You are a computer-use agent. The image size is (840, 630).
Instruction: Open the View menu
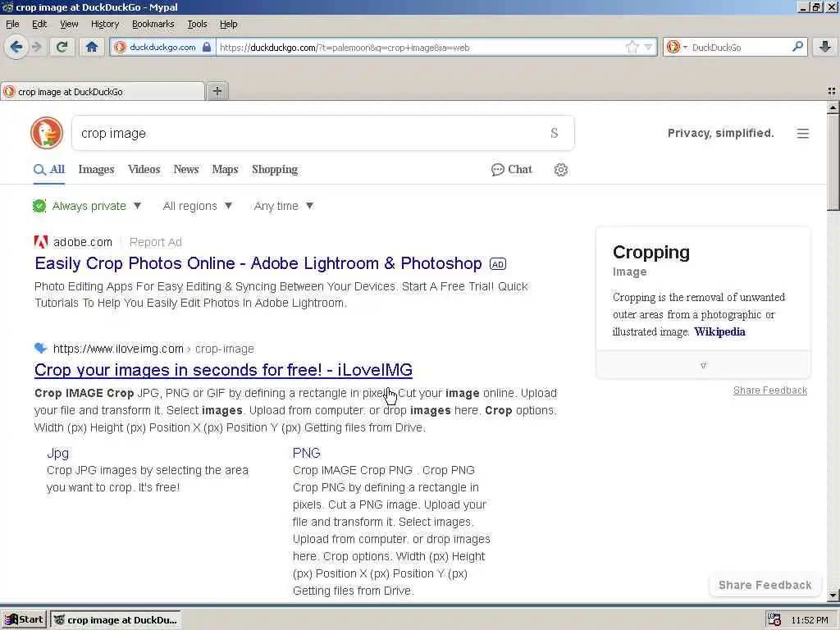pyautogui.click(x=69, y=24)
